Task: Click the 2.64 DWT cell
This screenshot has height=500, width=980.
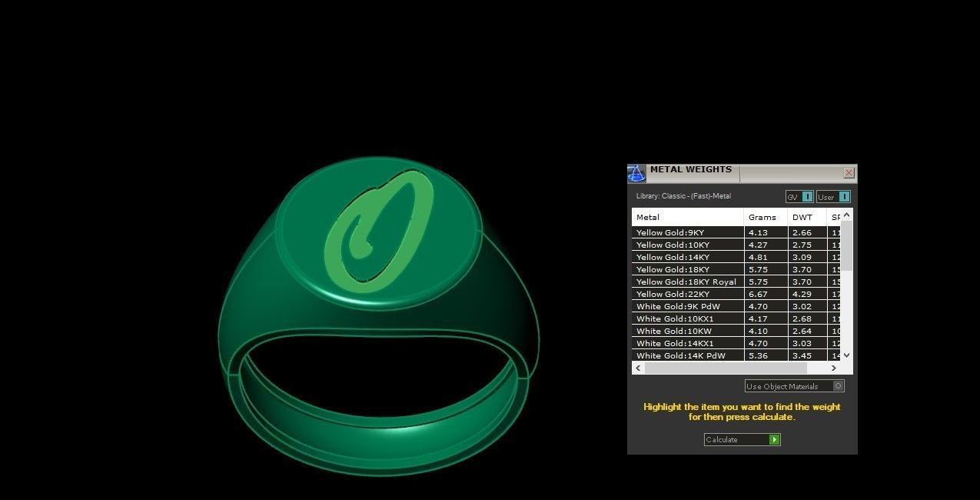Action: pos(807,331)
